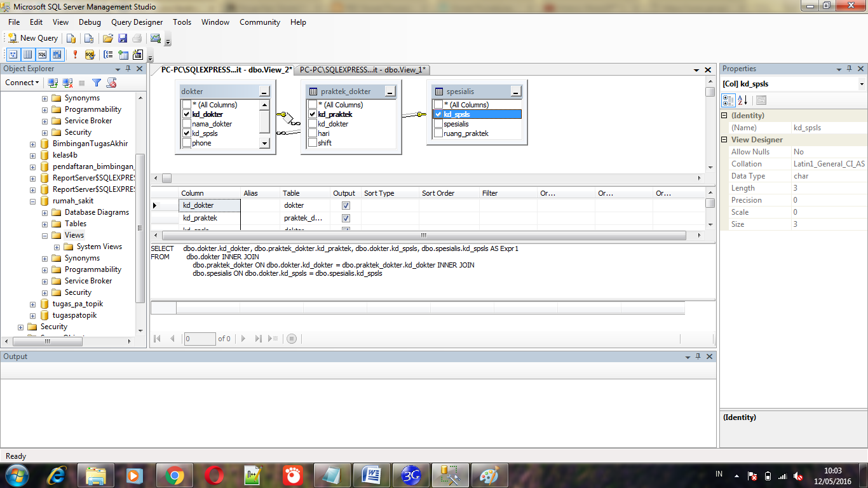Screen dimensions: 868x488
Task: Open the File menu
Action: (14, 22)
